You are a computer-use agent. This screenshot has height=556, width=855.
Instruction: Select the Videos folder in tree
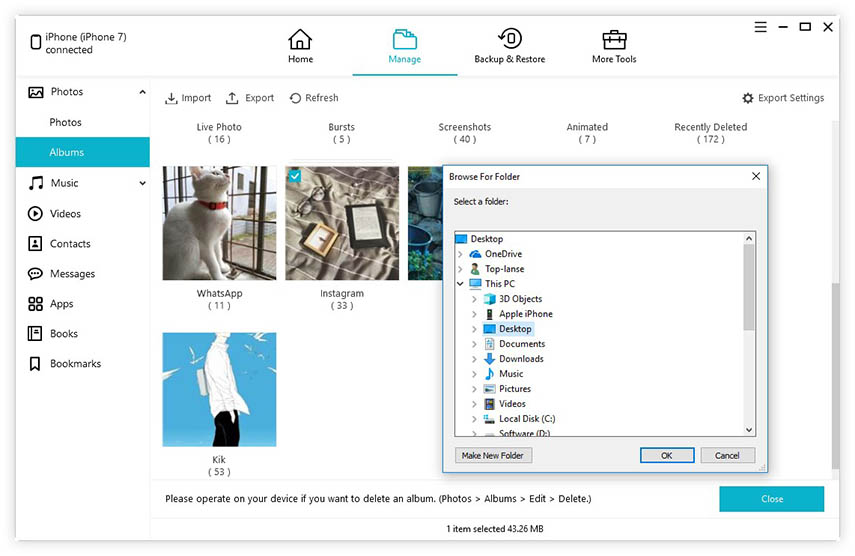point(512,404)
